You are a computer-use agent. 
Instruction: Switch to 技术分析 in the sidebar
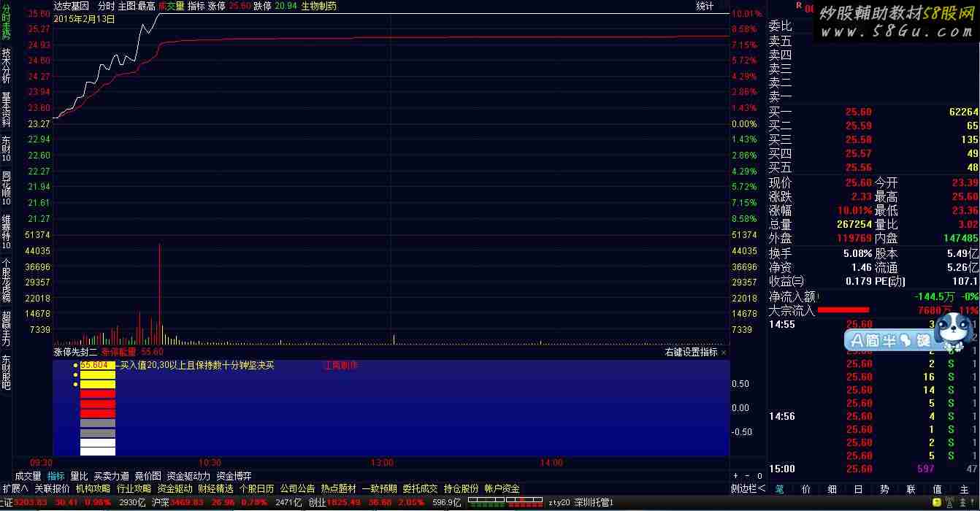[x=6, y=66]
